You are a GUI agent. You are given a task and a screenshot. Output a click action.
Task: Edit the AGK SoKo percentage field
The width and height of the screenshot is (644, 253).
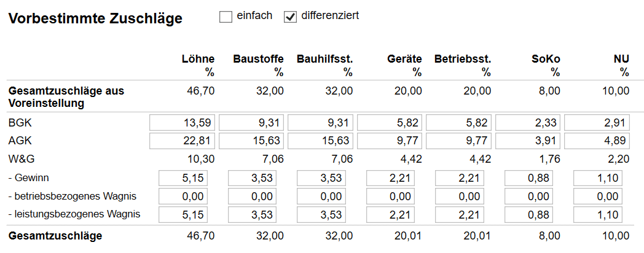(x=528, y=141)
